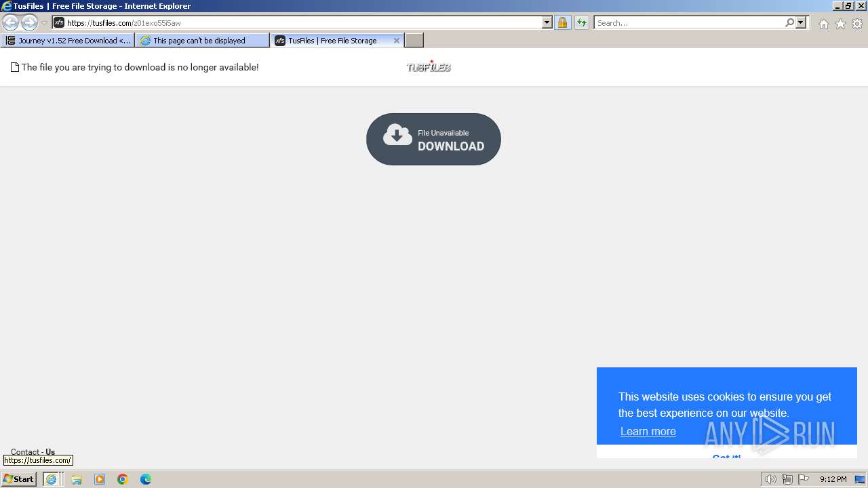Open Favorites star icon
The image size is (868, 488).
[x=840, y=24]
